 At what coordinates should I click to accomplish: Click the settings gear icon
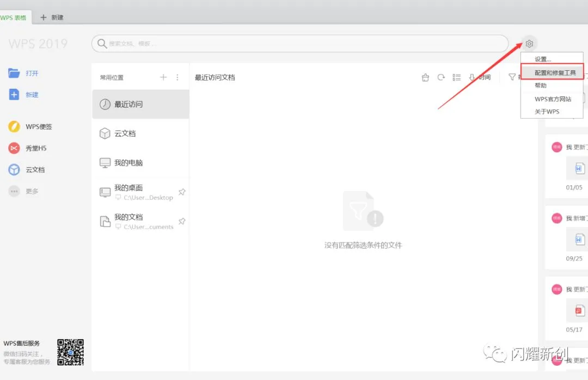[x=529, y=44]
